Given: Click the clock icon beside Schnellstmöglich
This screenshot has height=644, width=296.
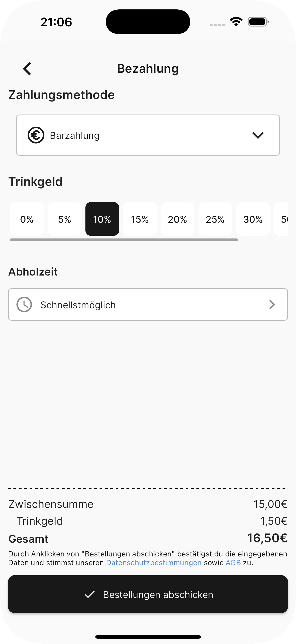Looking at the screenshot, I should point(24,304).
